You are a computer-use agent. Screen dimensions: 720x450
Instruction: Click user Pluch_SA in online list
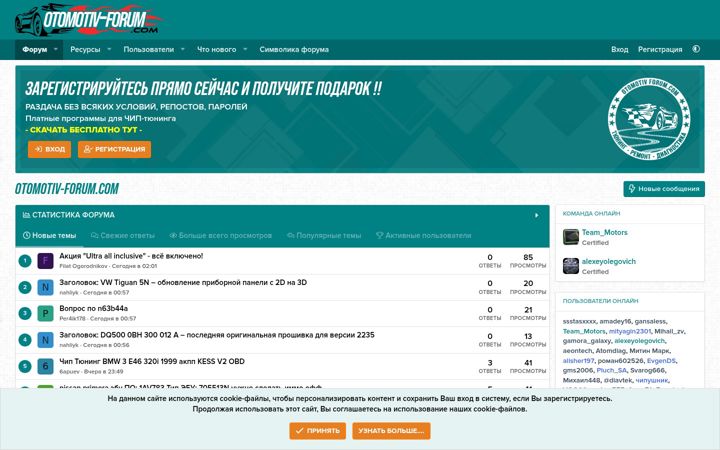pos(612,370)
